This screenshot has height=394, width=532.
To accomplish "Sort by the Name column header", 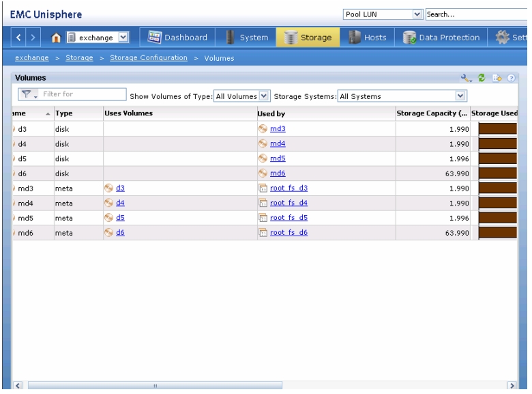I will point(32,113).
